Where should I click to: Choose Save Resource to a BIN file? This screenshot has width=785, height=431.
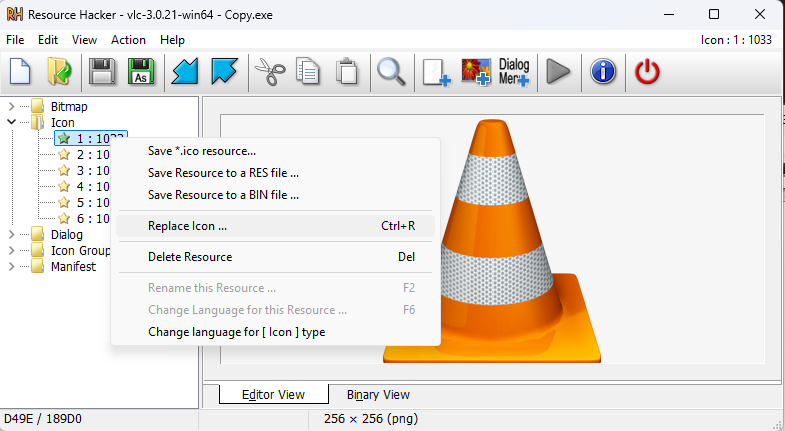275,195
